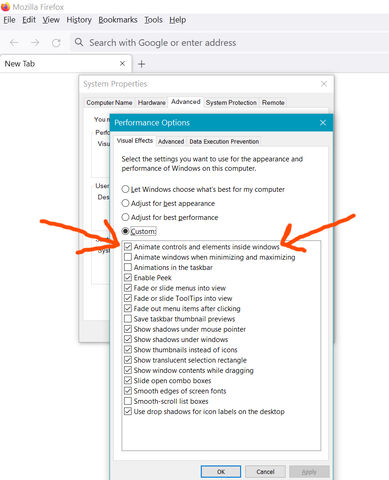Toggle Show thumbnails instead of icons
Viewport: 389px width, 480px height.
[128, 350]
